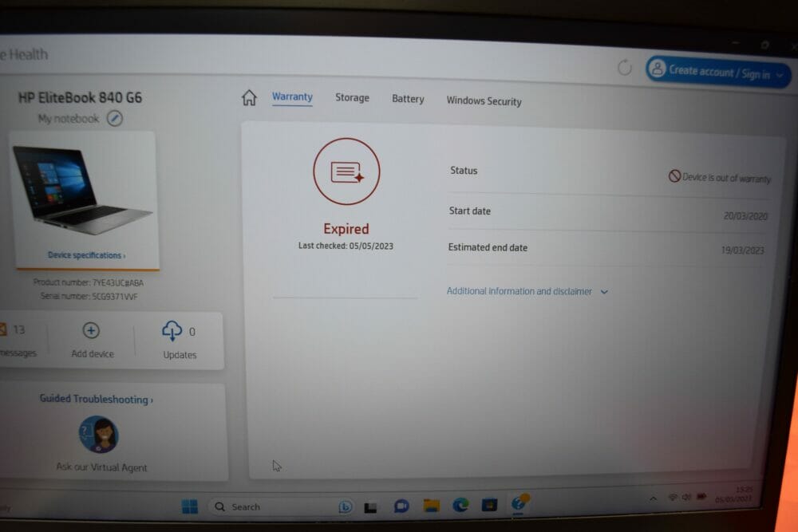Launch the Chat app from taskbar
This screenshot has width=798, height=532.
click(x=401, y=506)
